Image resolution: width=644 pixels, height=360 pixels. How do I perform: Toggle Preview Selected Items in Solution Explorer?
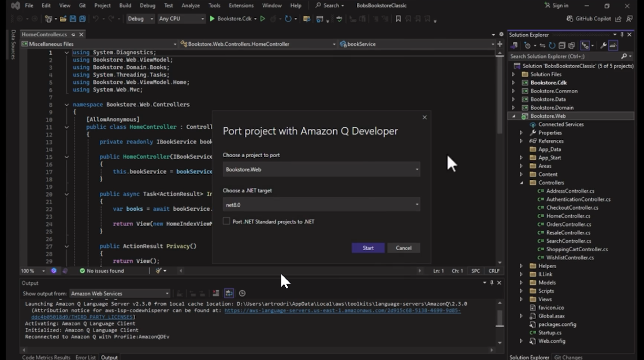click(613, 46)
